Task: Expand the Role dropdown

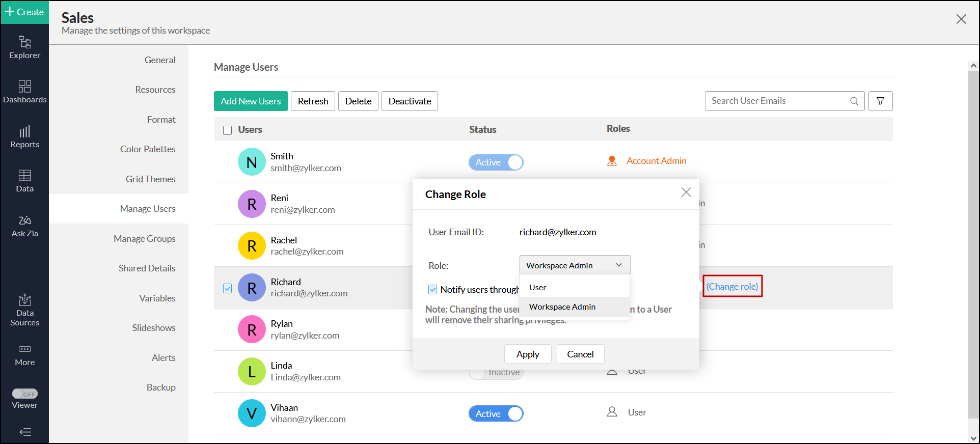Action: pyautogui.click(x=575, y=265)
